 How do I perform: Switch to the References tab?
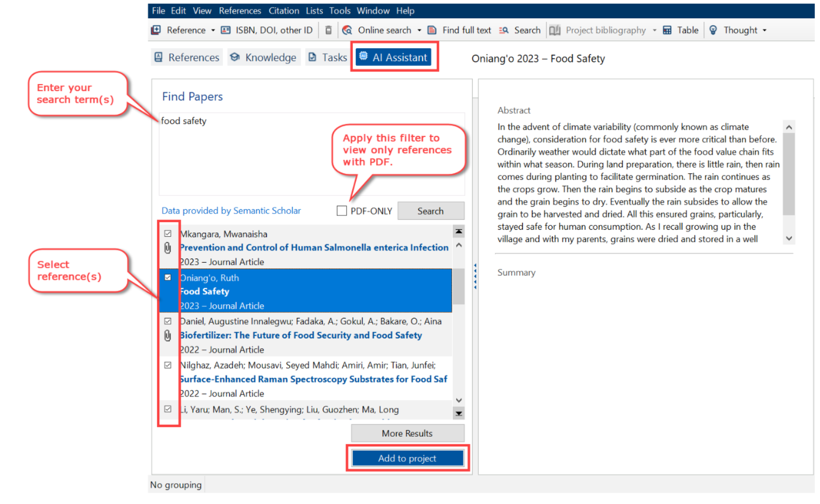click(187, 57)
